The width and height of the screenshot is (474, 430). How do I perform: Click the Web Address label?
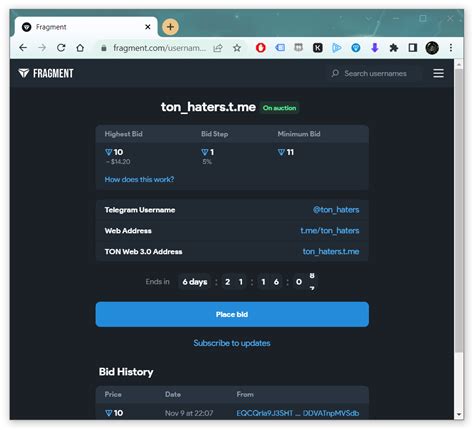pos(128,231)
